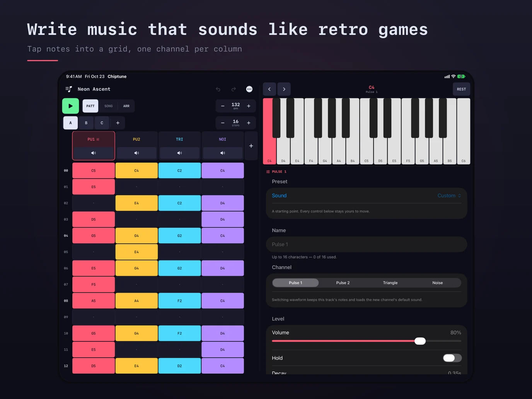532x399 pixels.
Task: Select the Pulse 1 channel segment
Action: pos(295,283)
